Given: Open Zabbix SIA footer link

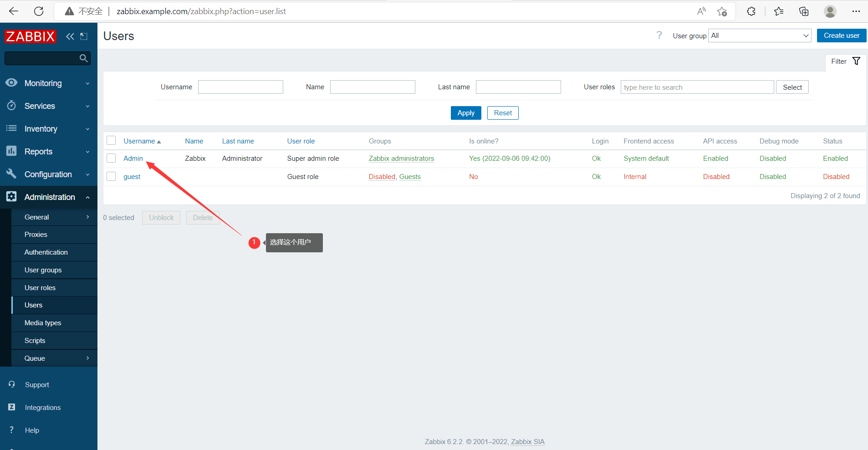Looking at the screenshot, I should (x=528, y=442).
